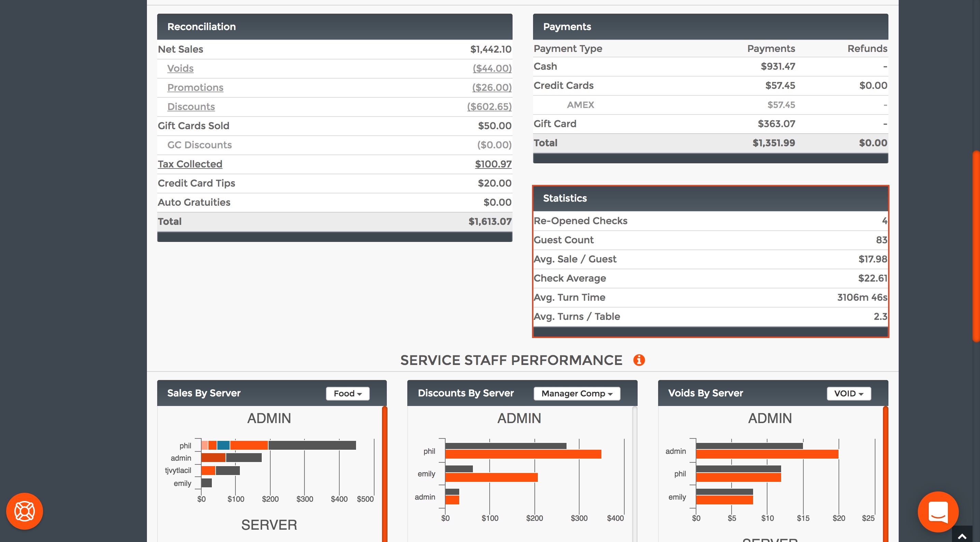
Task: Open the Food dropdown in Sales By Server
Action: (x=347, y=393)
